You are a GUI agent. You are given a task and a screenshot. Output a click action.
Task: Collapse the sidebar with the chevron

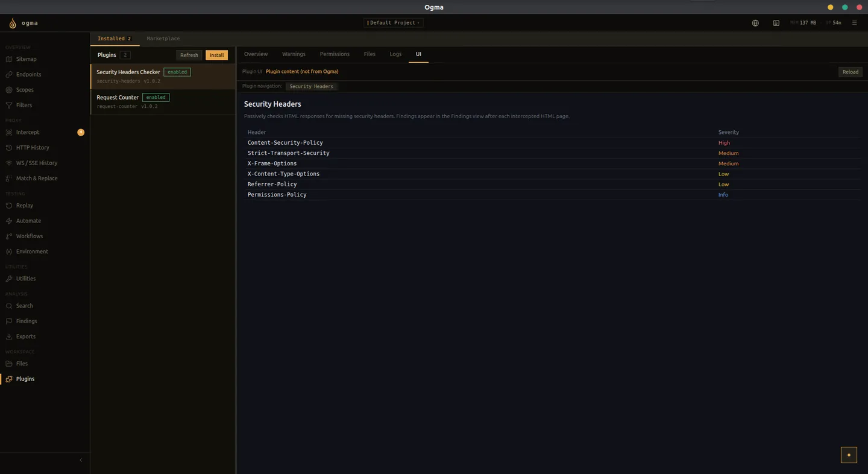coord(81,460)
